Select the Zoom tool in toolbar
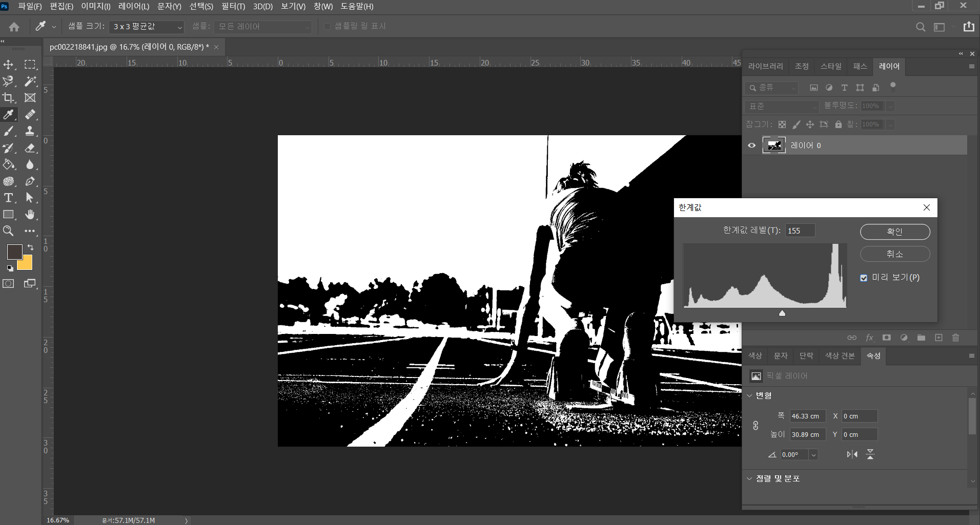980x525 pixels. 9,231
